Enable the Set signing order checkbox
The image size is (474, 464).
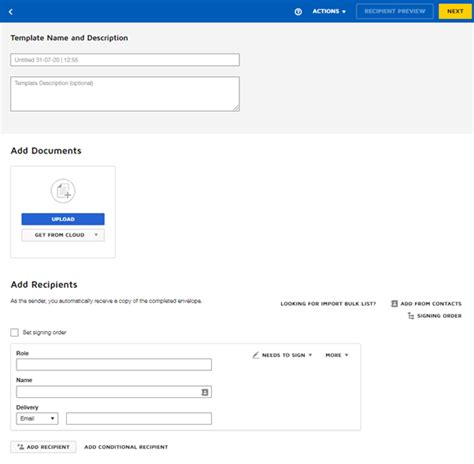[14, 332]
